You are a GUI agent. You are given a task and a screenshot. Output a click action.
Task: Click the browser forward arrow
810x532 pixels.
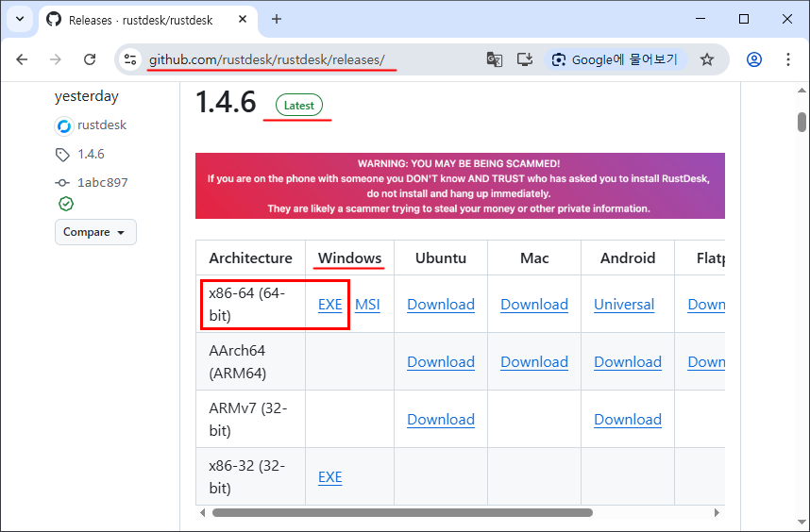pyautogui.click(x=56, y=59)
